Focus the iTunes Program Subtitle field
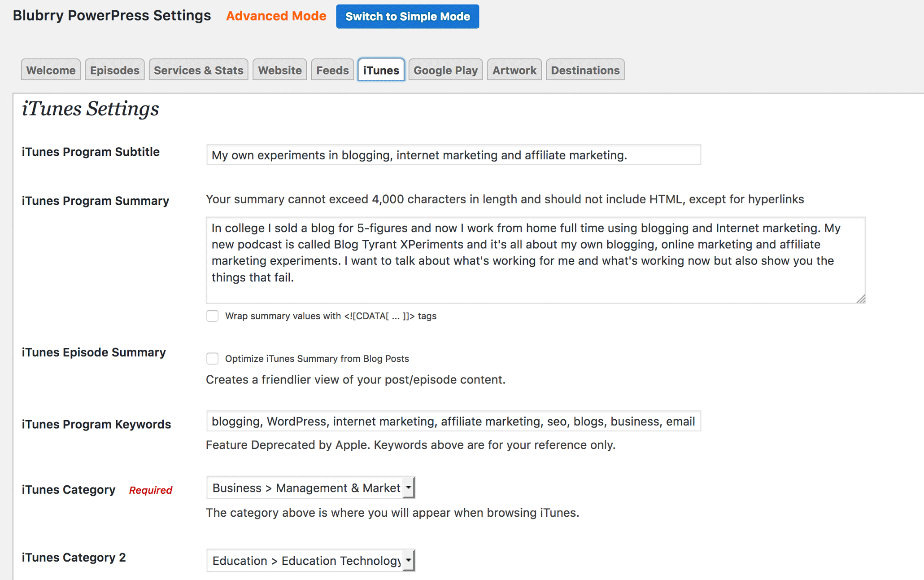 click(x=453, y=155)
